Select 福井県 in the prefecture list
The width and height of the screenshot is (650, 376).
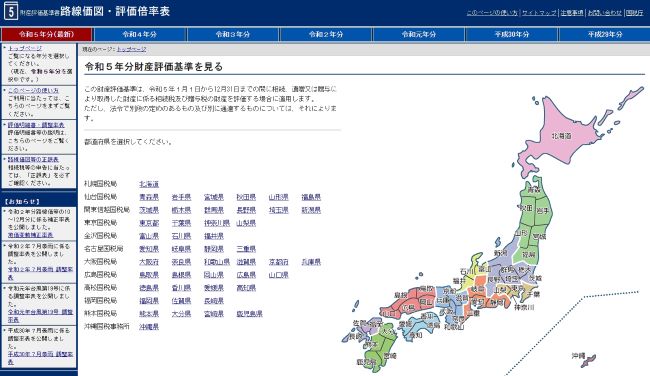pyautogui.click(x=214, y=236)
